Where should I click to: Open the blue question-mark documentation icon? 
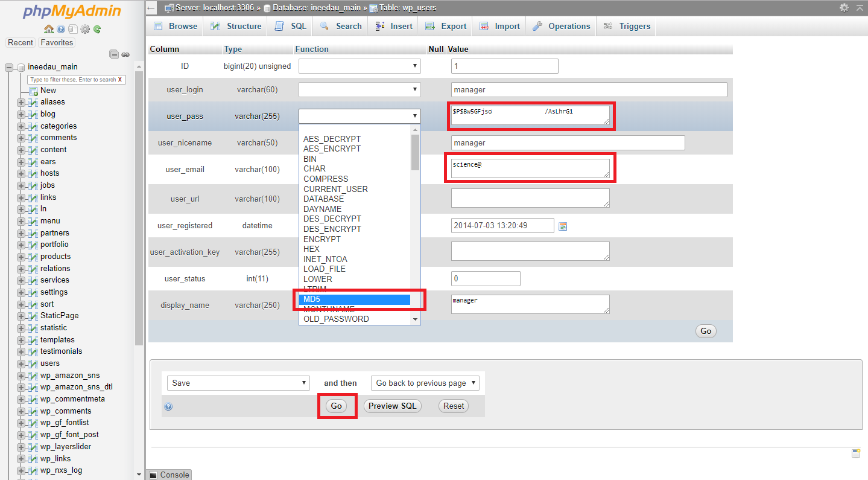(x=61, y=29)
